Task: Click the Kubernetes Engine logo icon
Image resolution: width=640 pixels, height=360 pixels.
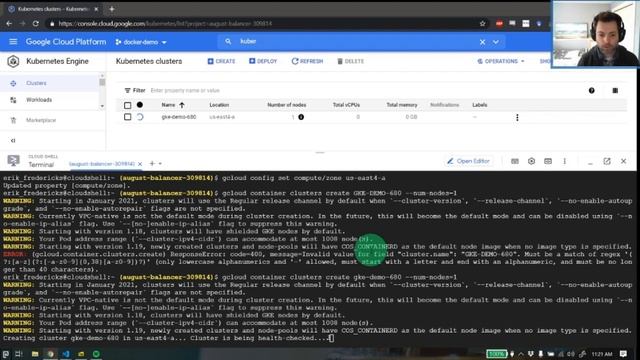Action: (x=13, y=61)
